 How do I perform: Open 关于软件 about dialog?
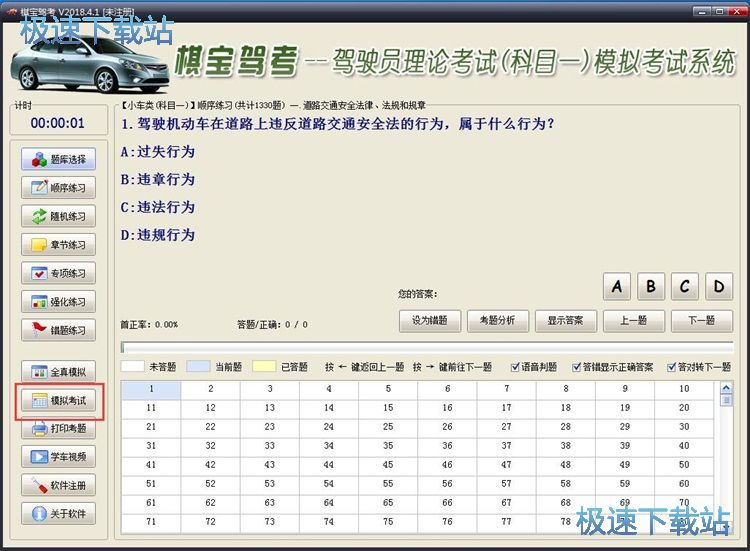[x=59, y=514]
